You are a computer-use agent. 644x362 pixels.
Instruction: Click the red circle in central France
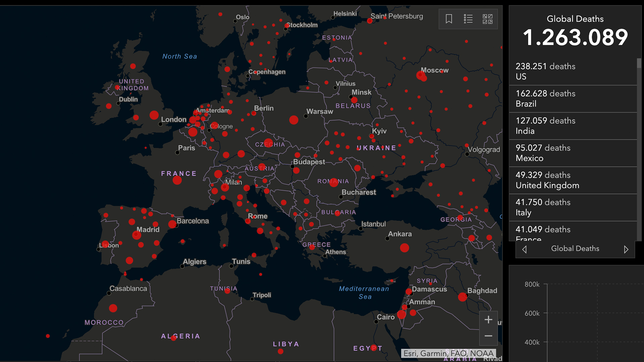pos(177,180)
